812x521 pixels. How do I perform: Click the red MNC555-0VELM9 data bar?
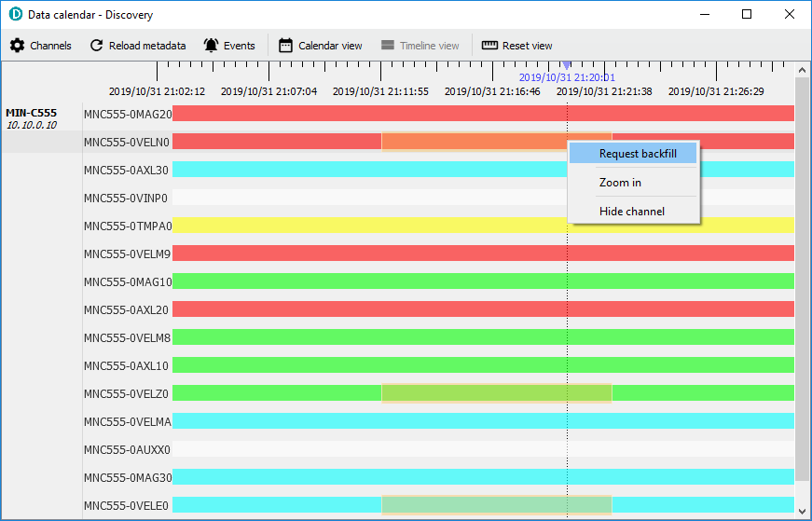[x=483, y=254]
